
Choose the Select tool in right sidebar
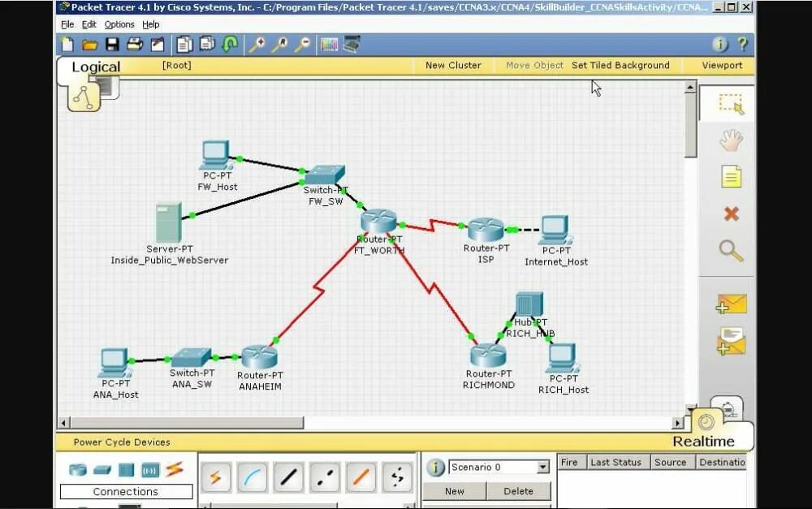click(x=732, y=104)
